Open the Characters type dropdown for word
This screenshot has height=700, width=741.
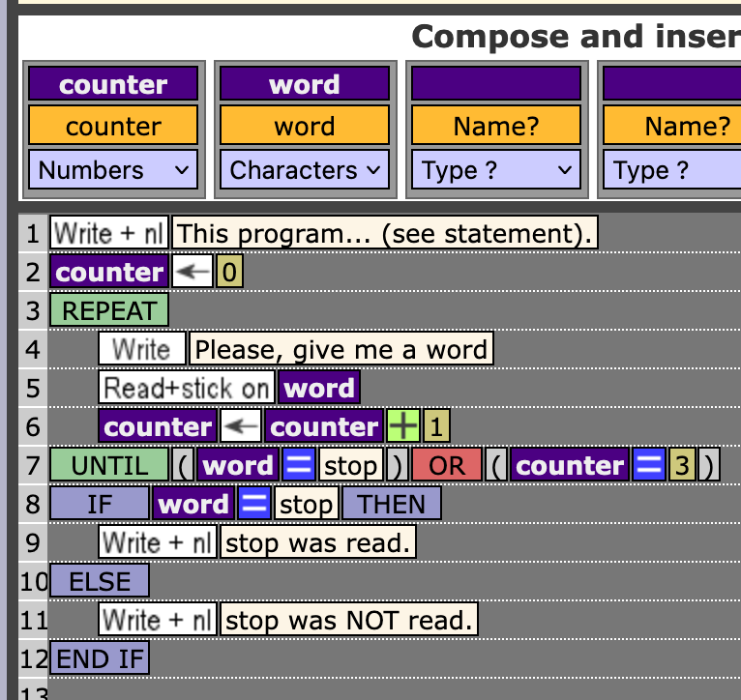tap(305, 170)
